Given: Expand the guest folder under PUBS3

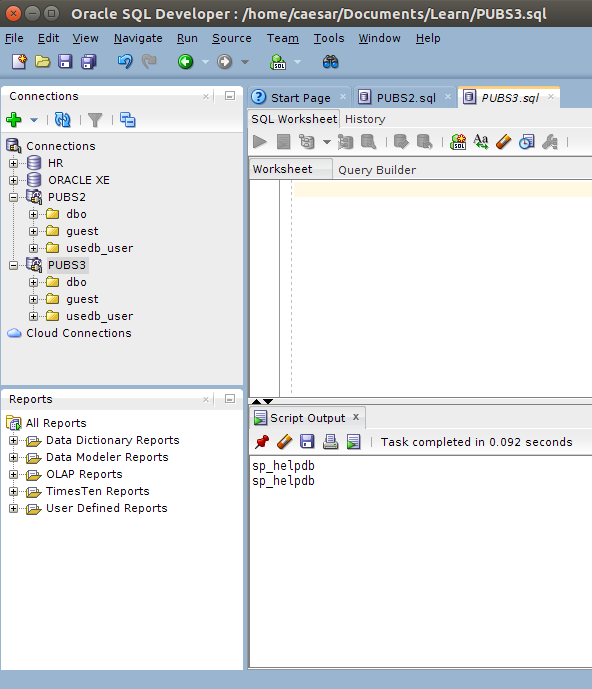Looking at the screenshot, I should pyautogui.click(x=33, y=299).
